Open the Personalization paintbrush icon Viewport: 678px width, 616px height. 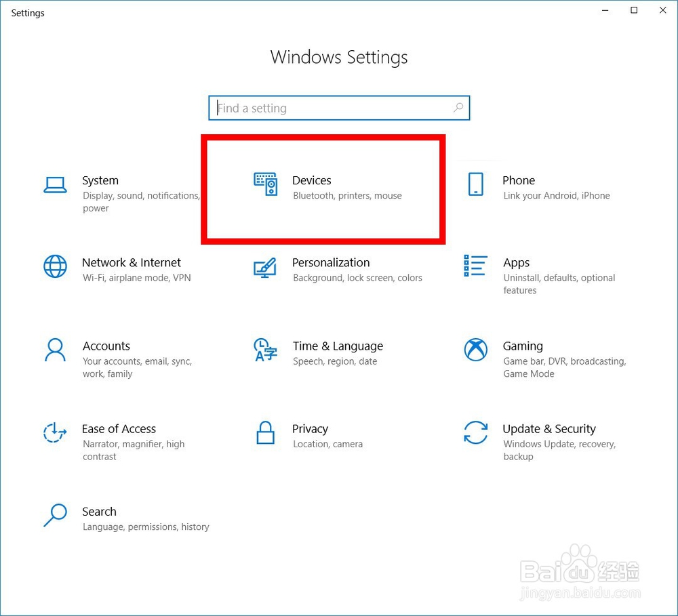coord(265,268)
